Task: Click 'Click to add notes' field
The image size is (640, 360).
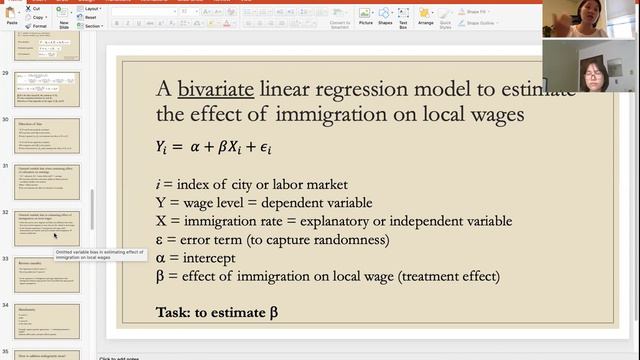Action: point(119,358)
